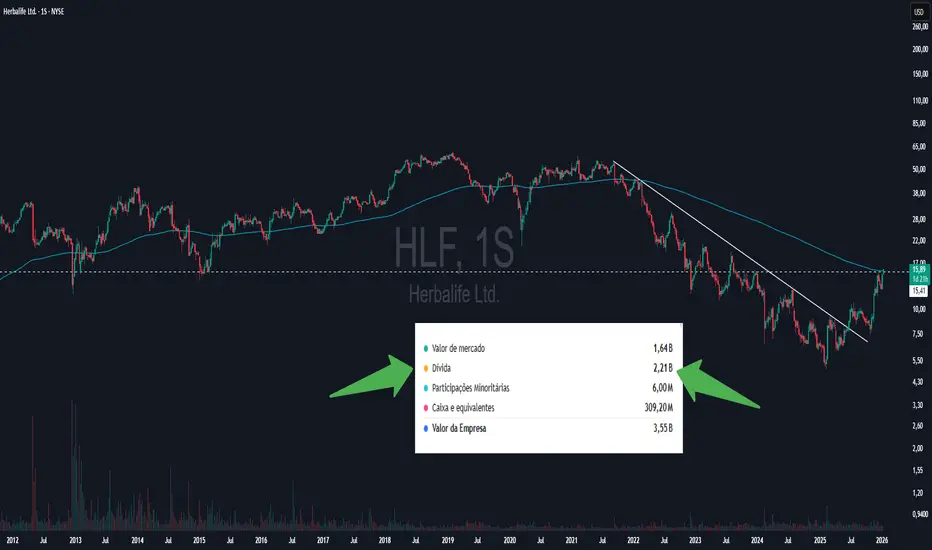Viewport: 932px width, 550px height.
Task: Click the 50,00 price axis label
Action: [920, 169]
